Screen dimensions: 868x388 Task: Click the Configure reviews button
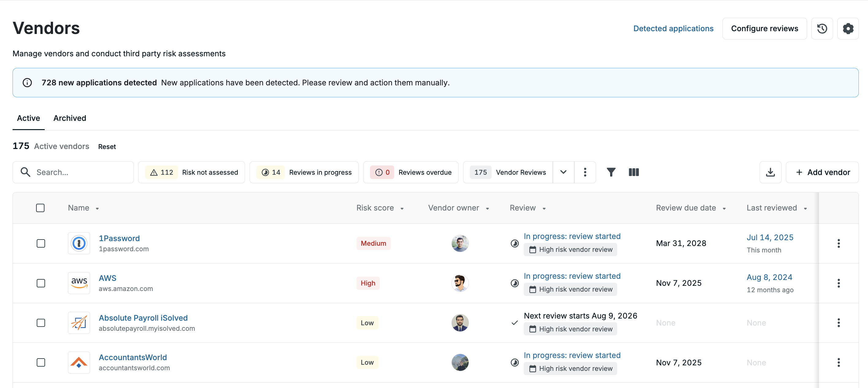point(764,28)
